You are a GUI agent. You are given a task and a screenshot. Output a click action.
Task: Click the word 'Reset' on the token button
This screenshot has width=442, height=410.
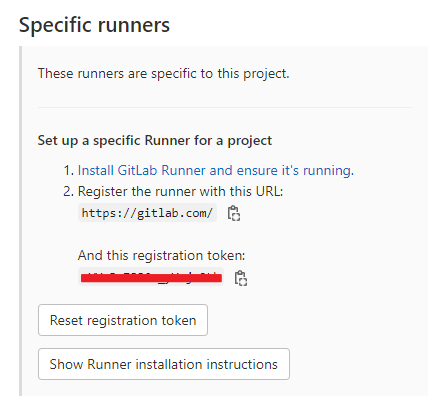pos(66,320)
